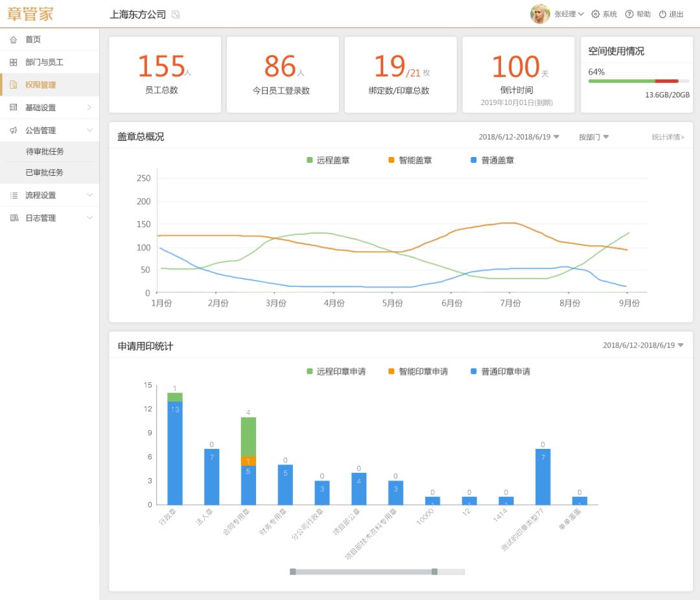This screenshot has height=600, width=700.
Task: Click the 空间使用情况 storage progress bar
Action: tap(639, 81)
